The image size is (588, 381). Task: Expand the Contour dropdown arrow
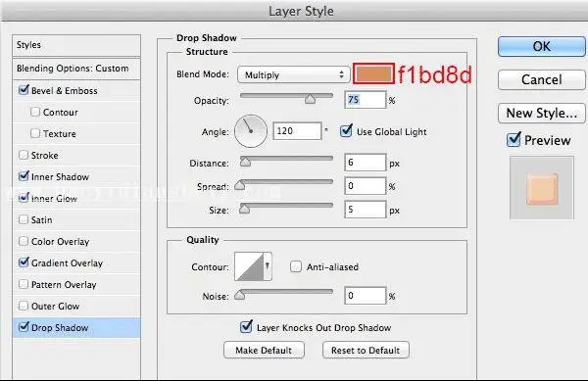pos(268,266)
